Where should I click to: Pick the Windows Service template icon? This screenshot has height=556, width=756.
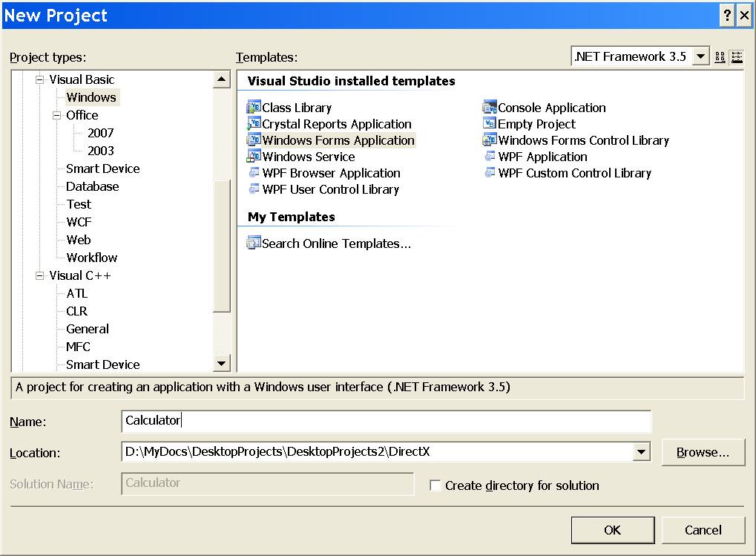click(x=254, y=157)
